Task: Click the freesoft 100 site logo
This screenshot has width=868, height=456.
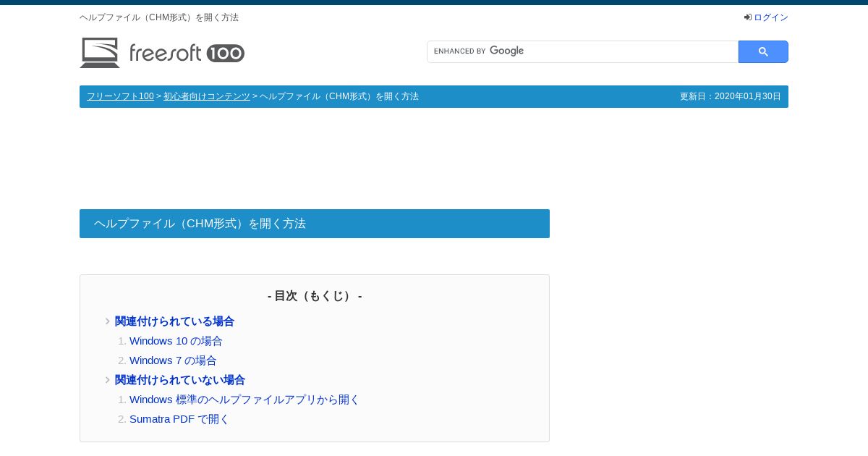Action: pos(162,53)
